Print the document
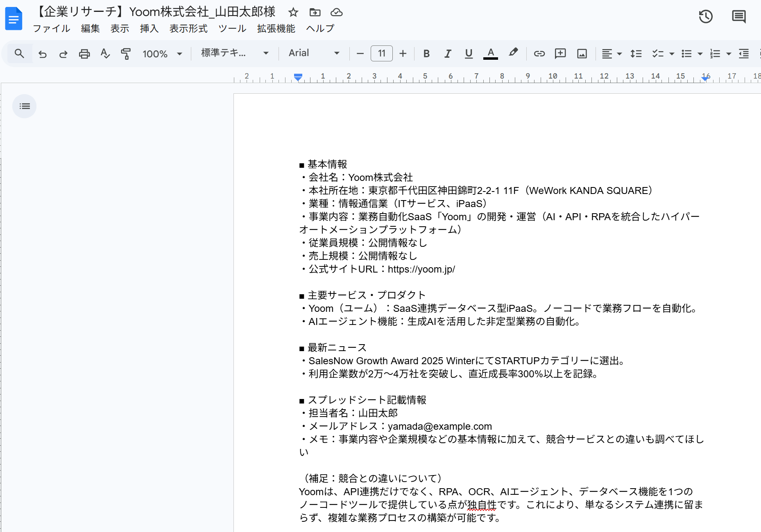Screen dimensions: 761x532 84,54
